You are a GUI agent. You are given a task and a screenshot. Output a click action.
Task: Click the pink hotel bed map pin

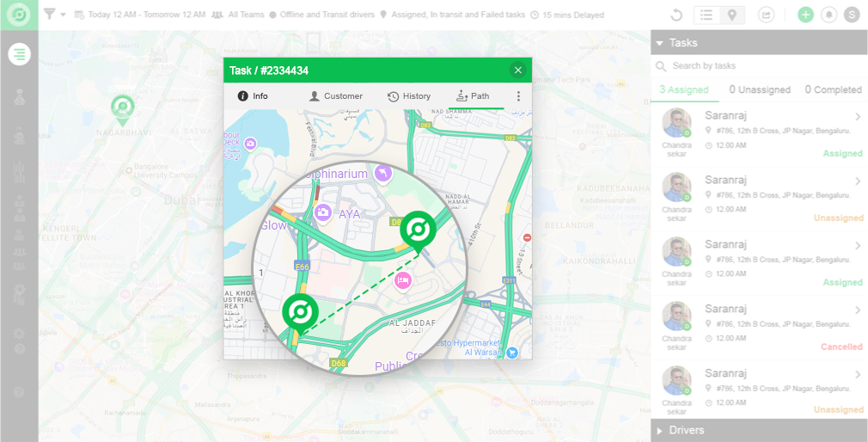tap(403, 281)
